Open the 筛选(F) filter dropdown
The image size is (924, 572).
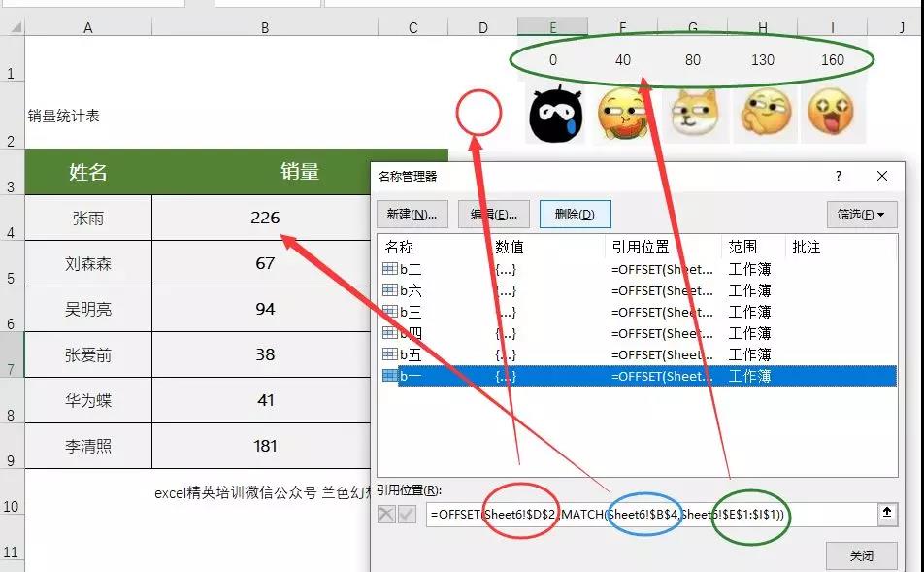[x=862, y=214]
